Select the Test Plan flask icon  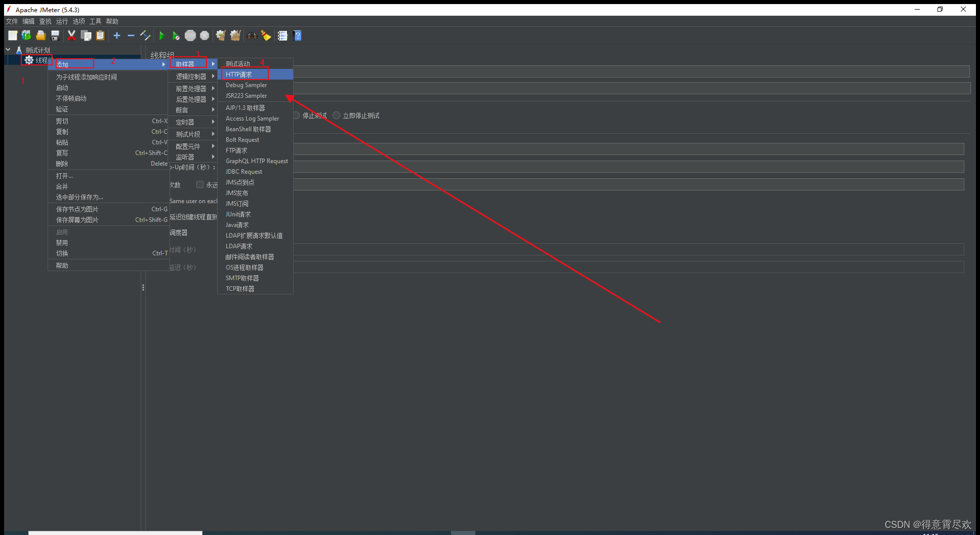19,50
